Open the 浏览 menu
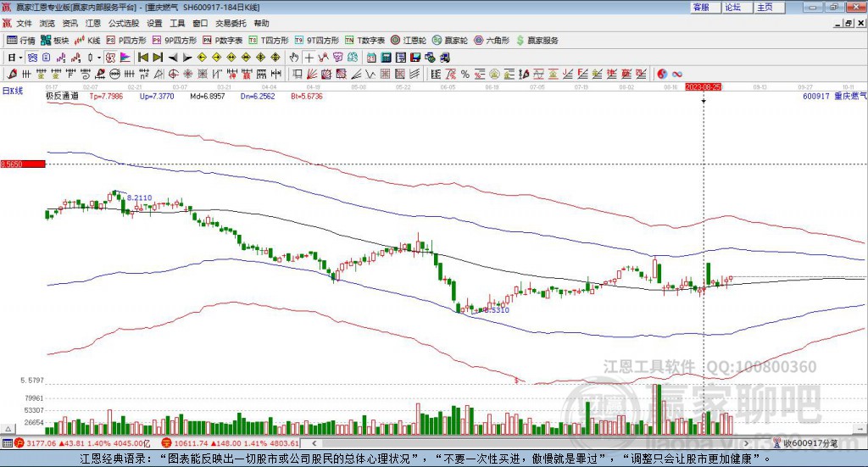Image resolution: width=868 pixels, height=467 pixels. [x=47, y=23]
